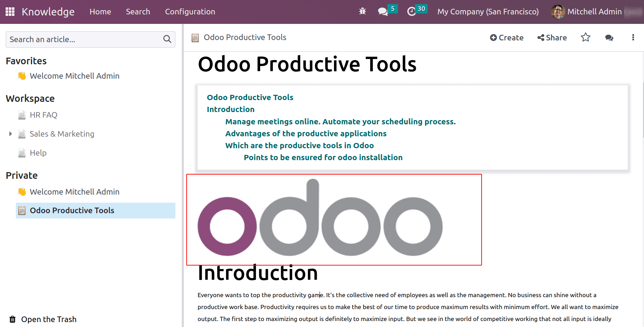Viewport: 644px width, 327px height.
Task: Click Odoo Productive Tools sidebar notebook icon
Action: tap(22, 210)
